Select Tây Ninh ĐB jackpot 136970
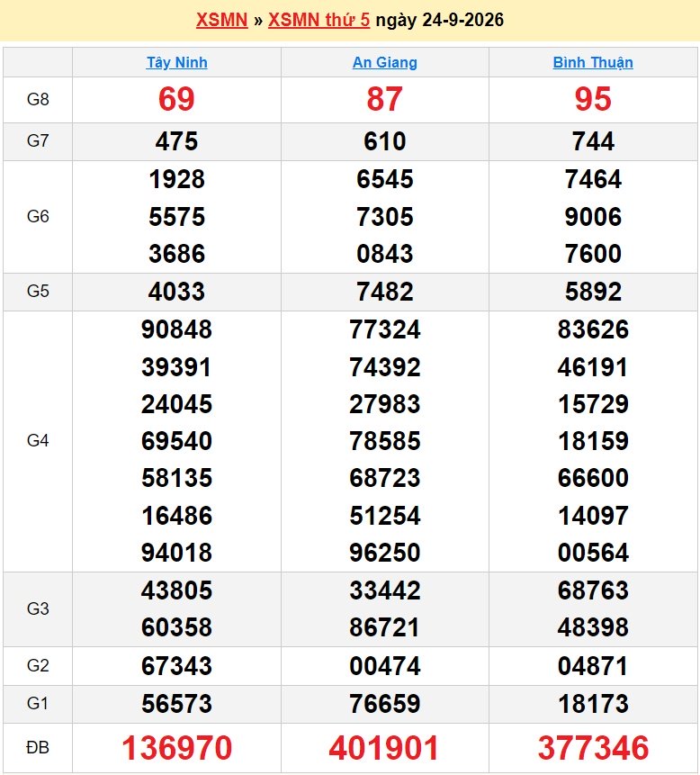 177,748
